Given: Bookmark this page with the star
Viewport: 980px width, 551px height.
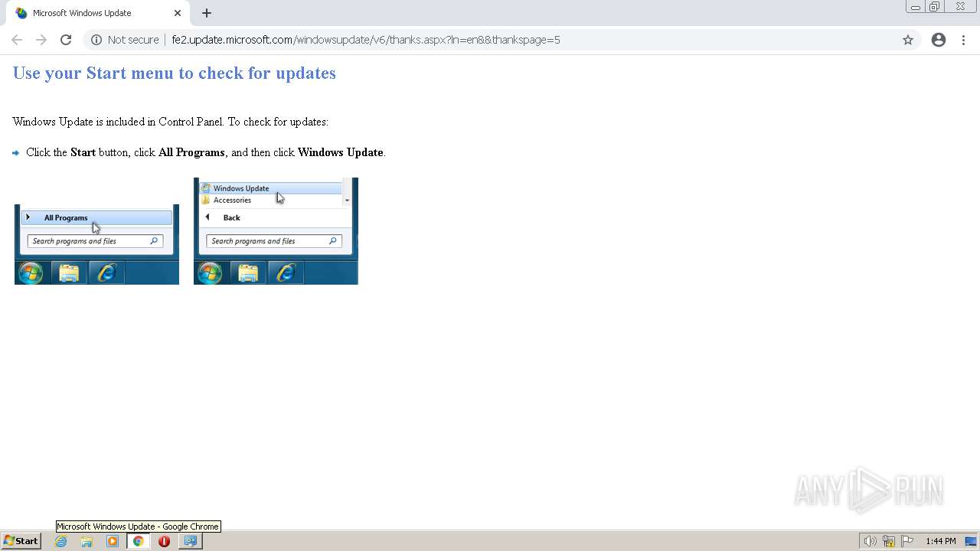Looking at the screenshot, I should coord(908,40).
